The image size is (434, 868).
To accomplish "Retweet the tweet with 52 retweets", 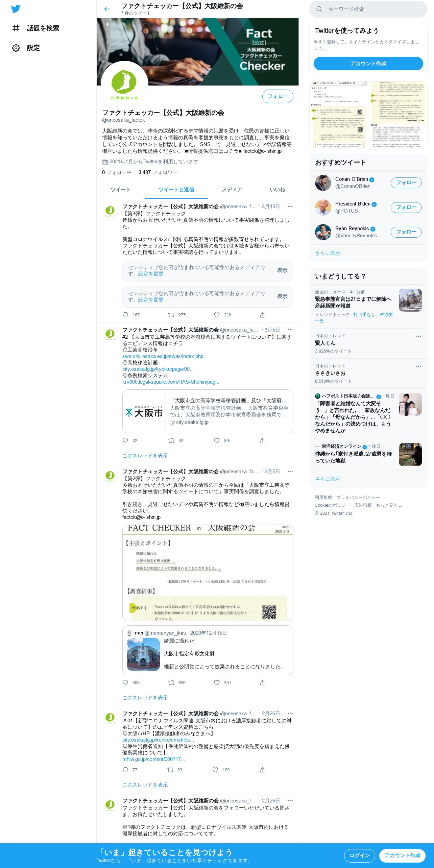I will (171, 441).
